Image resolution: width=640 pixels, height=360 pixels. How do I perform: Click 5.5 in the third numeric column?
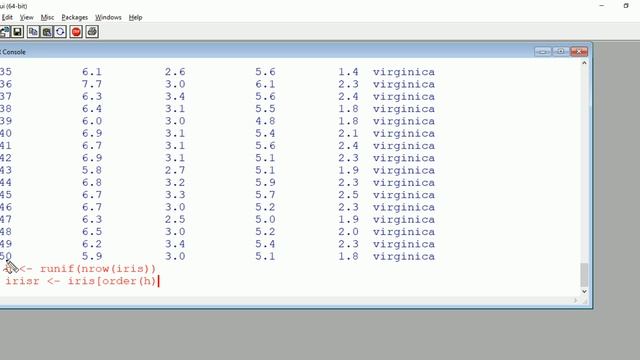pyautogui.click(x=265, y=109)
